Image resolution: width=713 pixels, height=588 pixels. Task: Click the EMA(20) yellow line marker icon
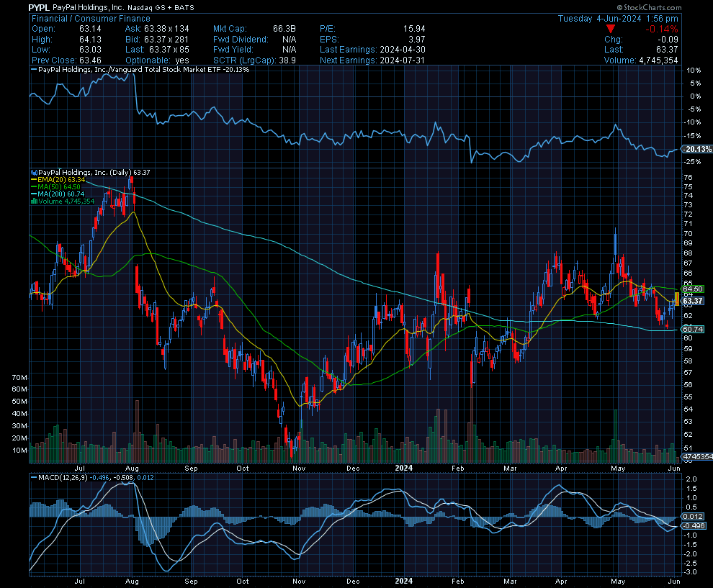[x=32, y=179]
